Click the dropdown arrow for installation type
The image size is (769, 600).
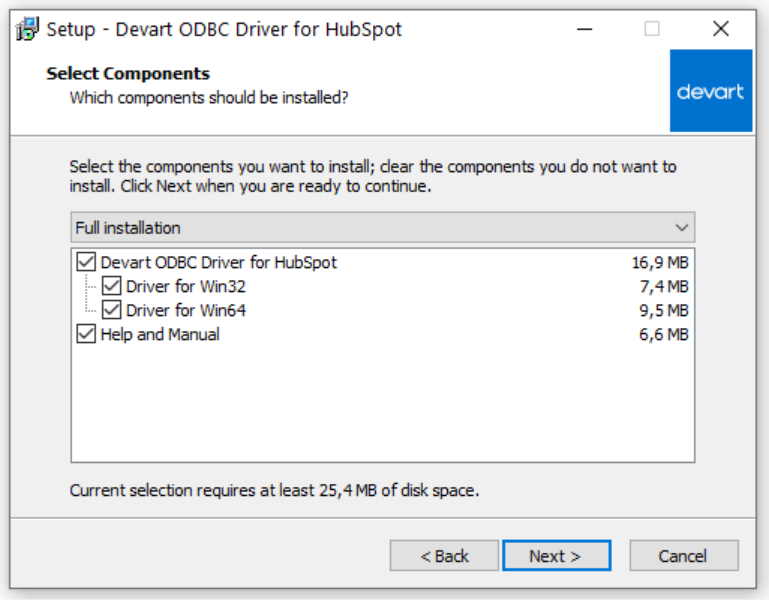point(682,228)
